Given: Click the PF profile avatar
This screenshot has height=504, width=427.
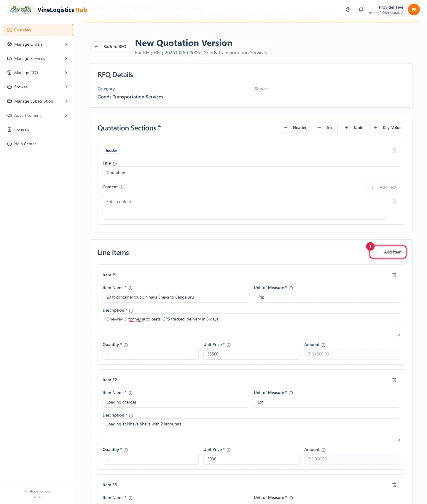Looking at the screenshot, I should pyautogui.click(x=414, y=9).
